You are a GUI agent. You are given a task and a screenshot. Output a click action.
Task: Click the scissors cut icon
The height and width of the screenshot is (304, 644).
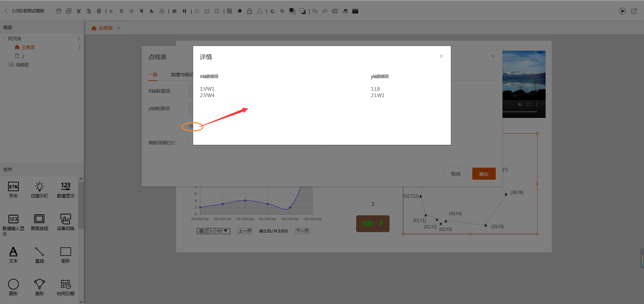tap(79, 11)
